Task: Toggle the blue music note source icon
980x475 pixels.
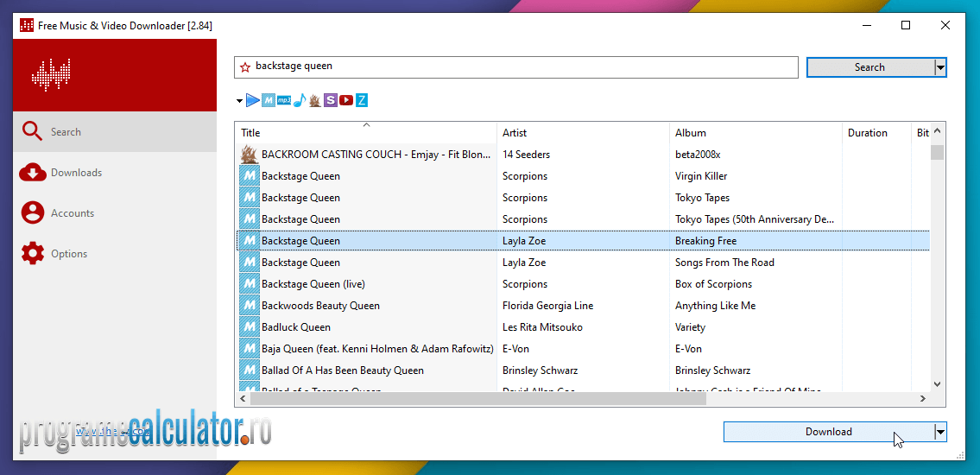Action: pyautogui.click(x=300, y=100)
